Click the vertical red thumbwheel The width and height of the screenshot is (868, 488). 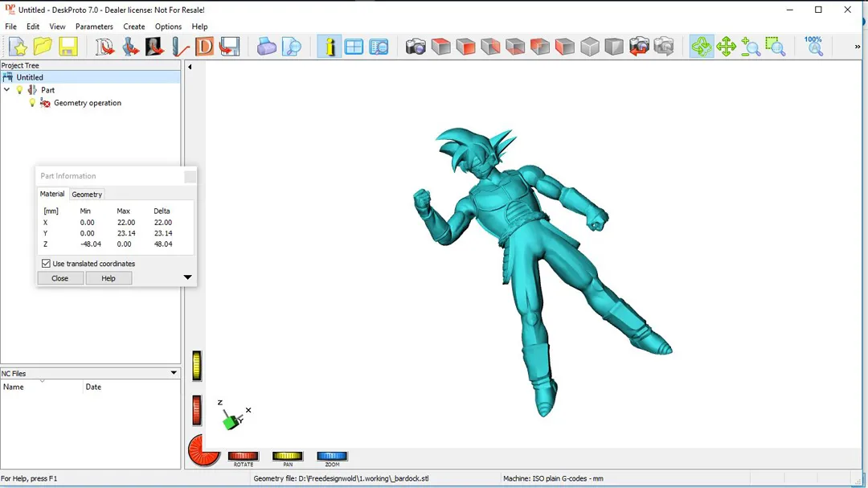(197, 411)
